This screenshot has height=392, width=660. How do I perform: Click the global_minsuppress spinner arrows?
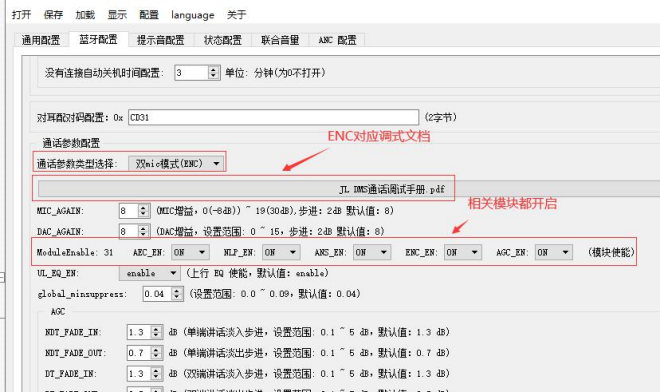tap(177, 294)
